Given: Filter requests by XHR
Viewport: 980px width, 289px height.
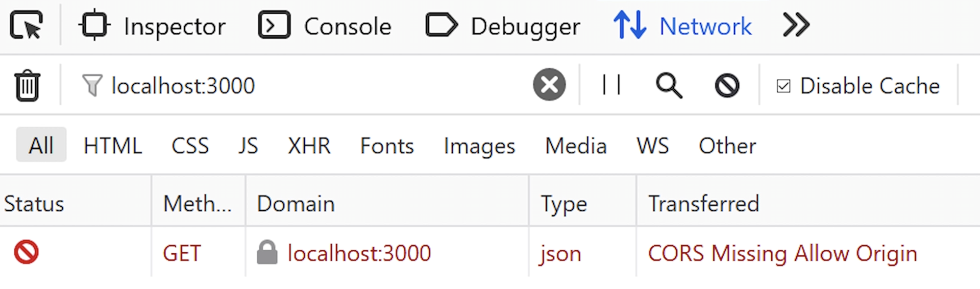Looking at the screenshot, I should coord(309,145).
